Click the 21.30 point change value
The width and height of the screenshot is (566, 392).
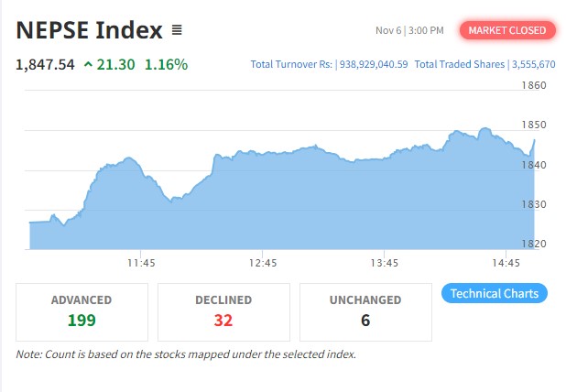[115, 64]
